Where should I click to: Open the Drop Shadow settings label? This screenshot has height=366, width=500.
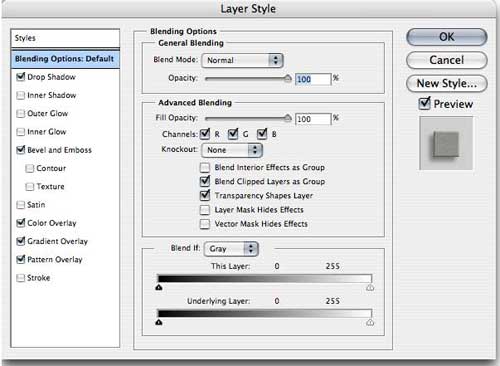click(x=51, y=77)
